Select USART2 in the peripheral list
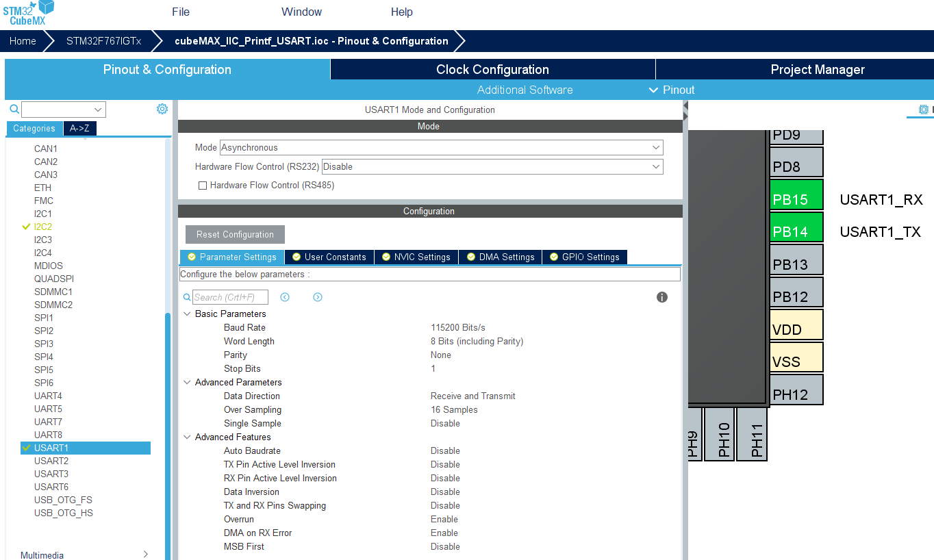934x560 pixels. [51, 461]
